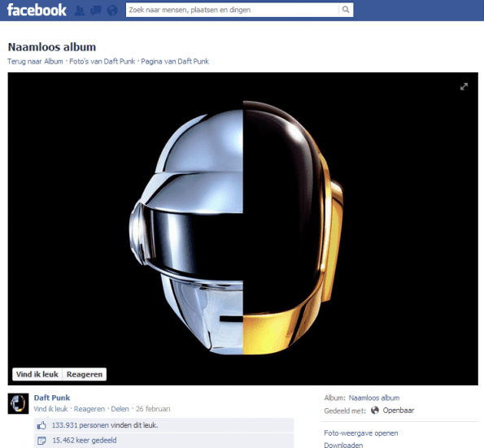This screenshot has height=448, width=484.
Task: Click the 'Gedeeld met:' label
Action: (x=345, y=411)
